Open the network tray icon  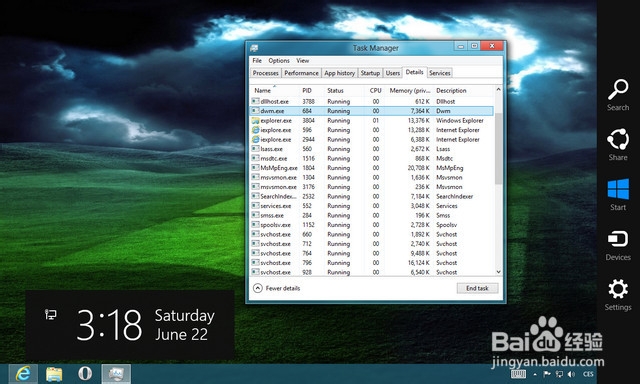click(x=559, y=374)
